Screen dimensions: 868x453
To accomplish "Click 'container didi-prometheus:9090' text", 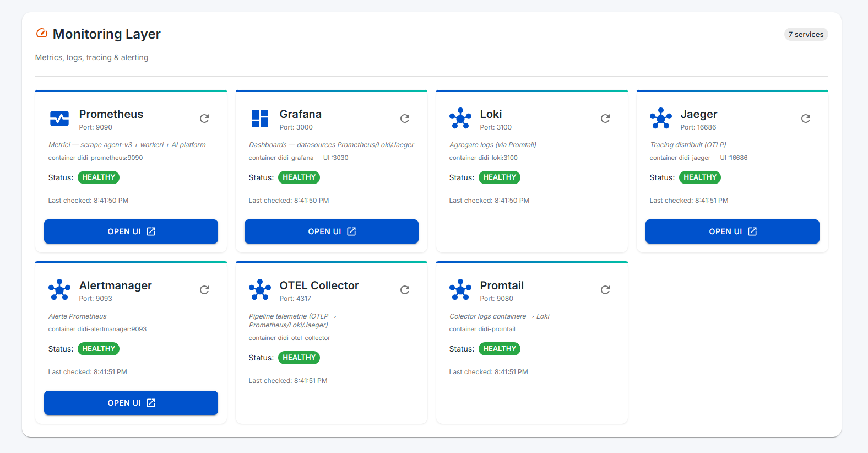I will point(96,158).
